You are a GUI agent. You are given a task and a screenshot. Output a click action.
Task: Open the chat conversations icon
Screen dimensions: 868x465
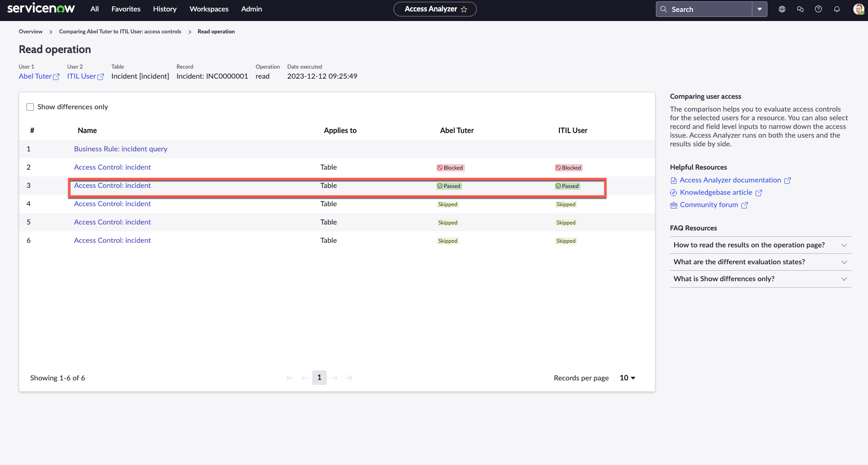coord(800,9)
